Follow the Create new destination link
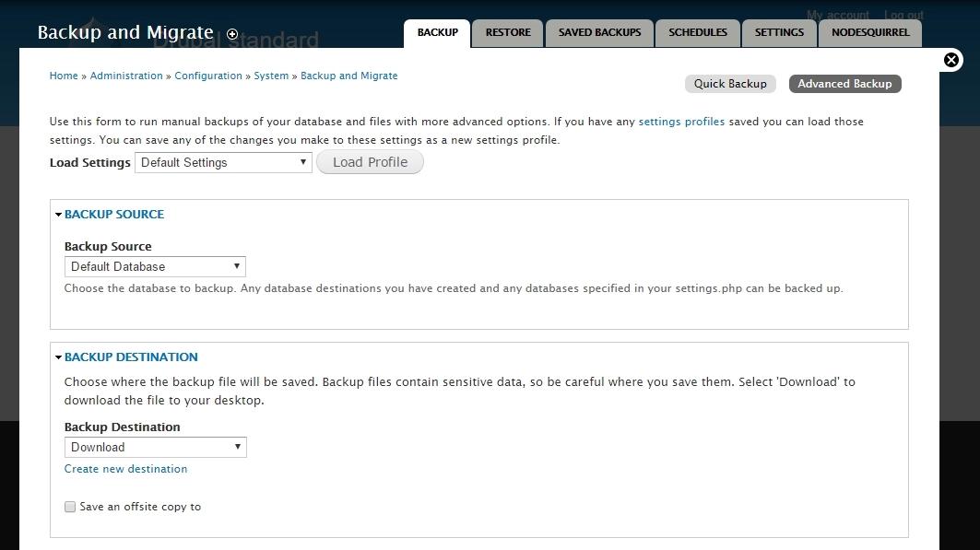Image resolution: width=980 pixels, height=550 pixels. click(125, 469)
